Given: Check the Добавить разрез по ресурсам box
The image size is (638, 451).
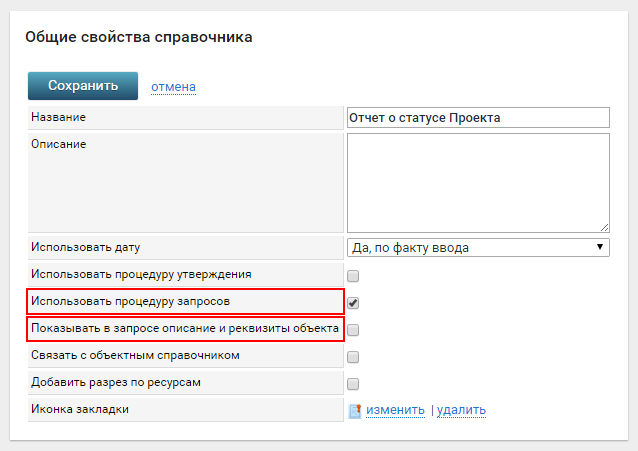Looking at the screenshot, I should (x=353, y=383).
